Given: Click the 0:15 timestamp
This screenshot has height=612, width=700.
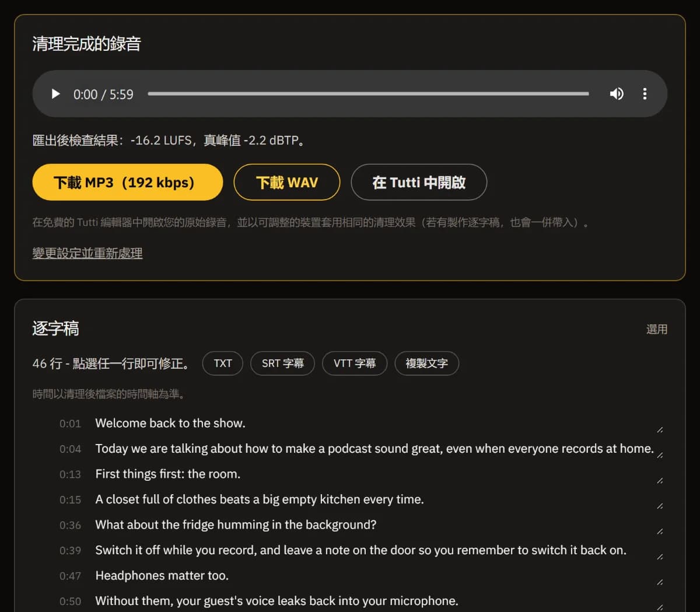Looking at the screenshot, I should 70,499.
